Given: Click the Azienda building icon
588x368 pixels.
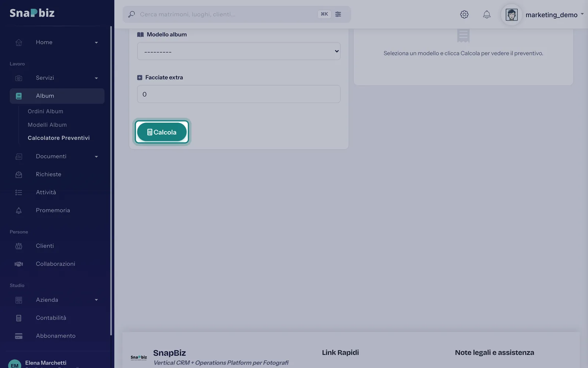Looking at the screenshot, I should (x=19, y=300).
